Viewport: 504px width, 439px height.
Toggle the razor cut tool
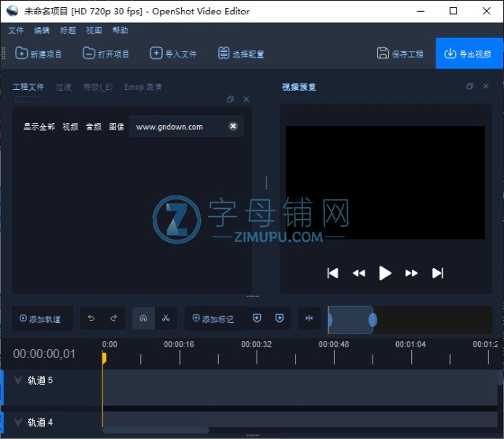[166, 318]
